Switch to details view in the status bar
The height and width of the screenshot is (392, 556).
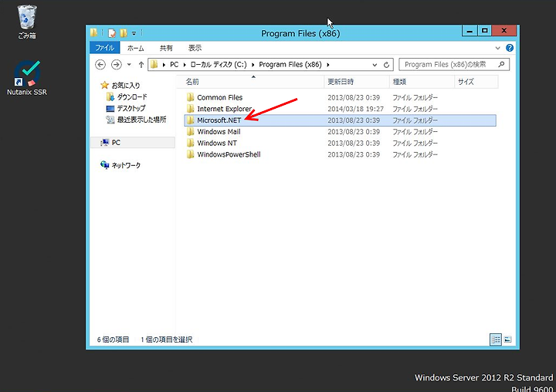pyautogui.click(x=496, y=340)
